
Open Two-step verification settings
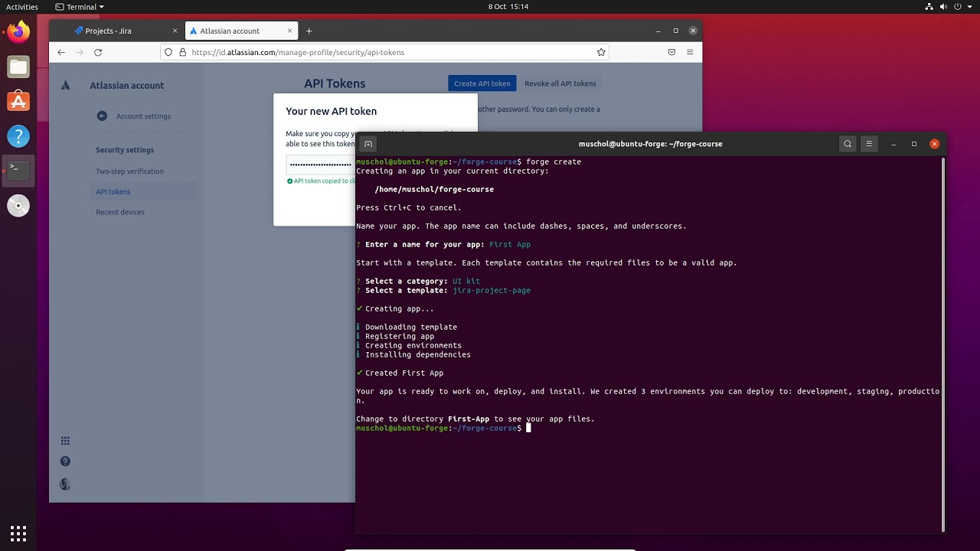pyautogui.click(x=129, y=171)
